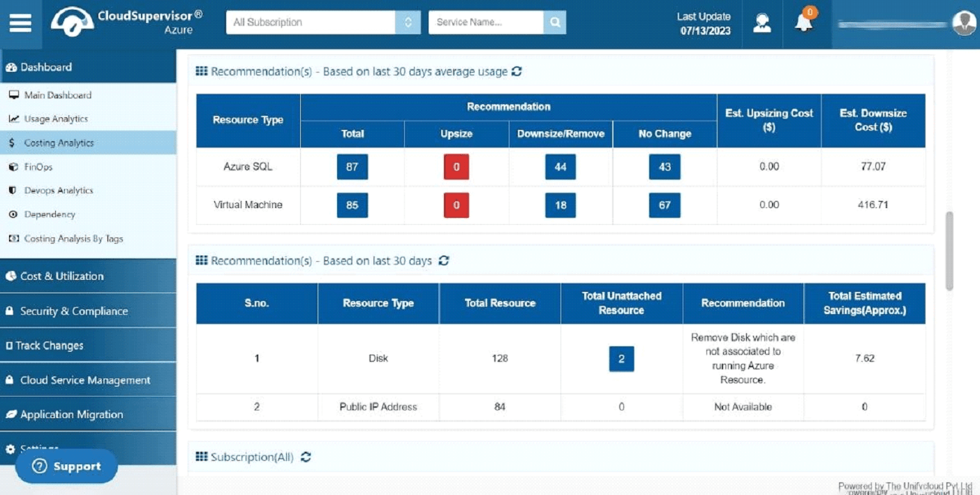Screen dimensions: 980x495
Task: Click Azure SQL total count 87
Action: click(x=352, y=167)
